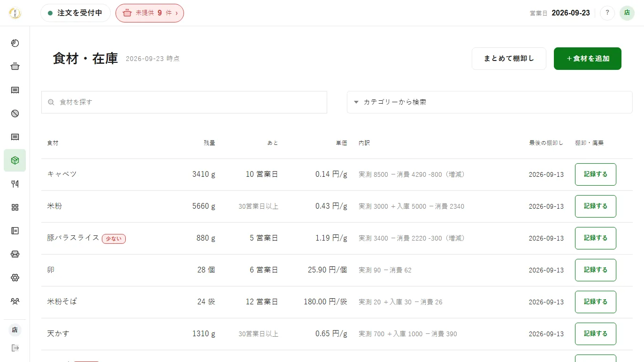Click 記録する for the 米粉そば row

596,302
